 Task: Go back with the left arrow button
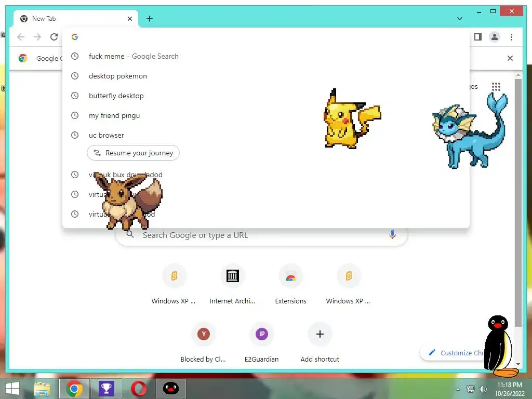(x=21, y=37)
